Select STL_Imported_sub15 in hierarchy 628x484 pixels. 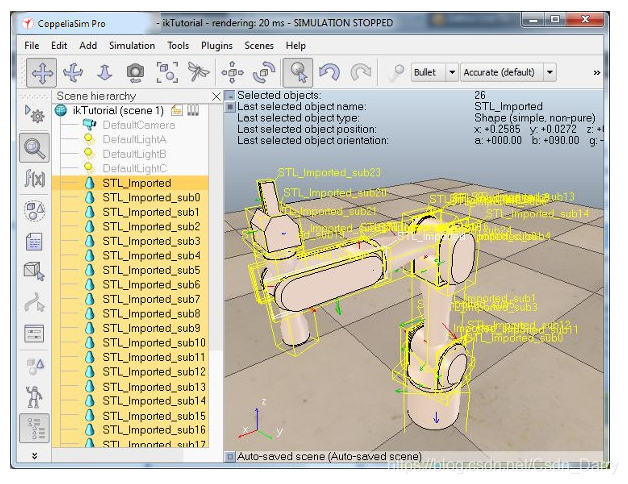coord(154,416)
